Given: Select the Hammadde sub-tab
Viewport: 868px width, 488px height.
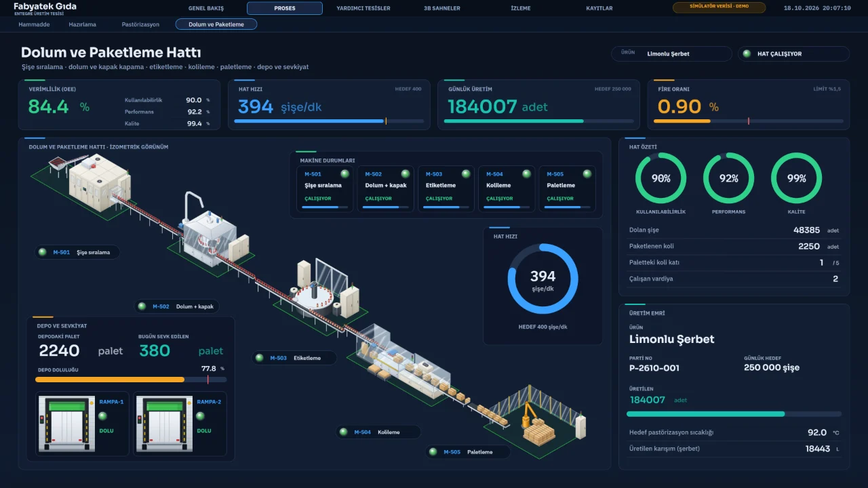Looking at the screenshot, I should tap(34, 24).
